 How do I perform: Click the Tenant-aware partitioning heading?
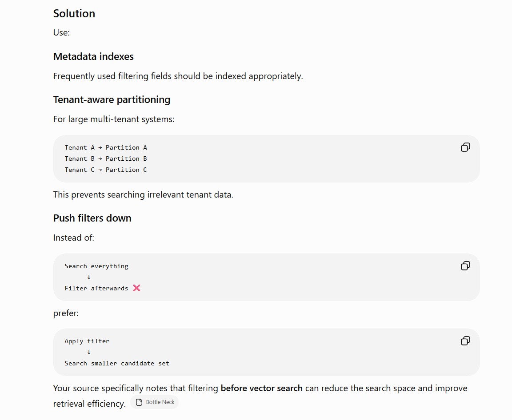click(x=112, y=99)
